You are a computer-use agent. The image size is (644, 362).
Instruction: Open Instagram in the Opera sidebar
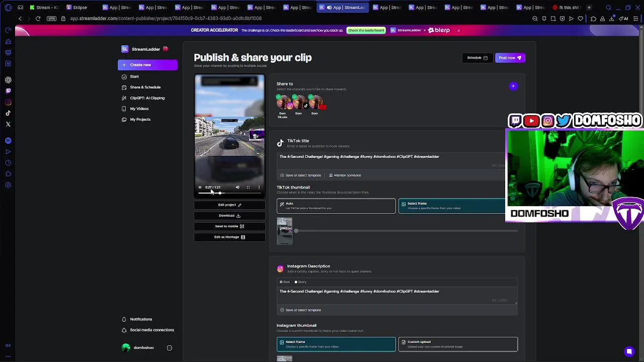coord(8,102)
